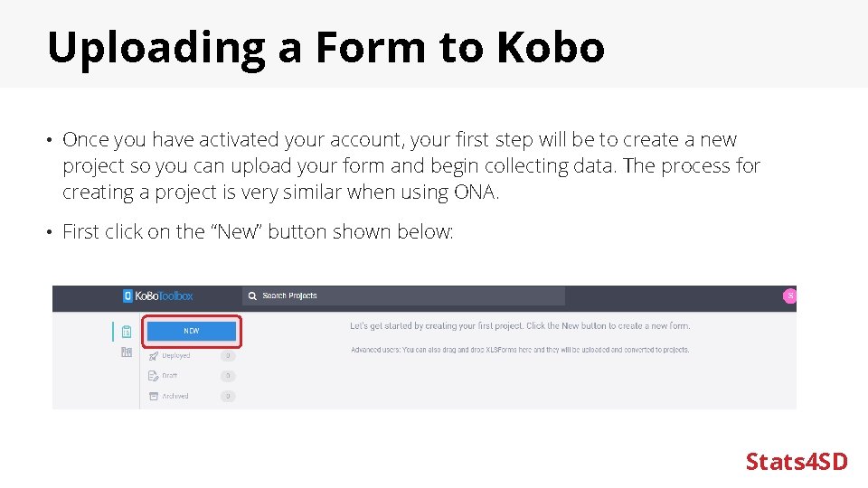Select the Archived projects filter label
Viewport: 868px width, 488px height.
175,396
